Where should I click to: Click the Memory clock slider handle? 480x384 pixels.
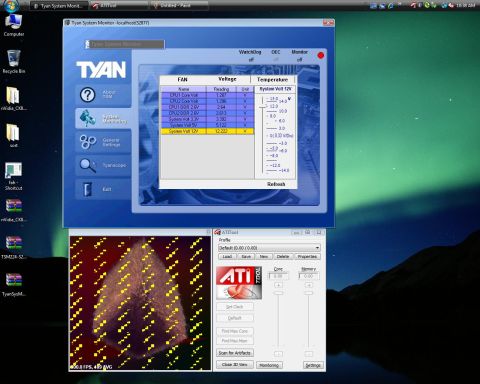pyautogui.click(x=309, y=293)
